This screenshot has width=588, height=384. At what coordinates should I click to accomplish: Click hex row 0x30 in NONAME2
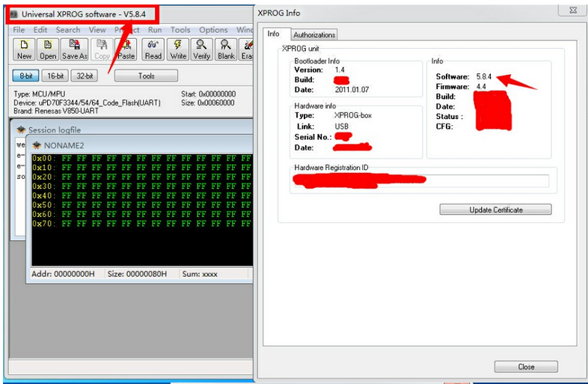coord(141,186)
